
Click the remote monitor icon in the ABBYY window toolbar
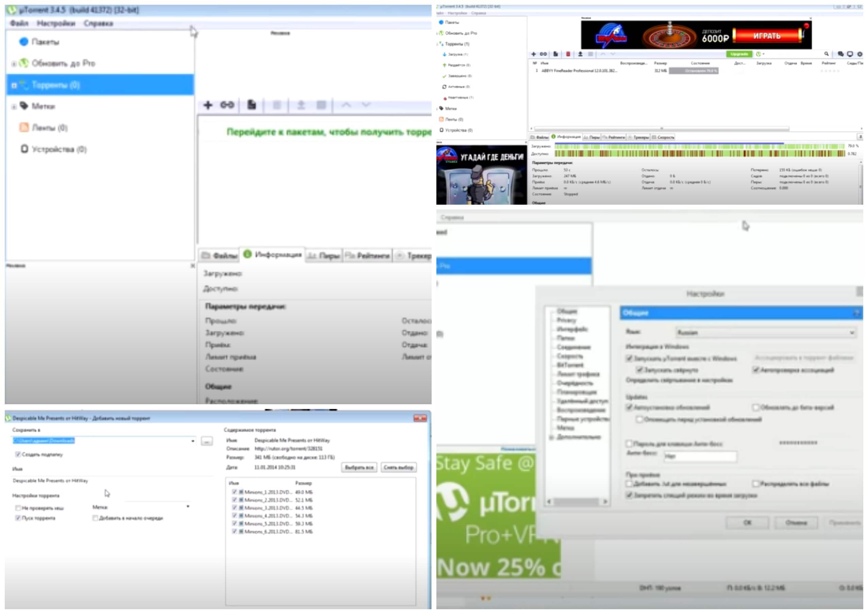point(850,54)
